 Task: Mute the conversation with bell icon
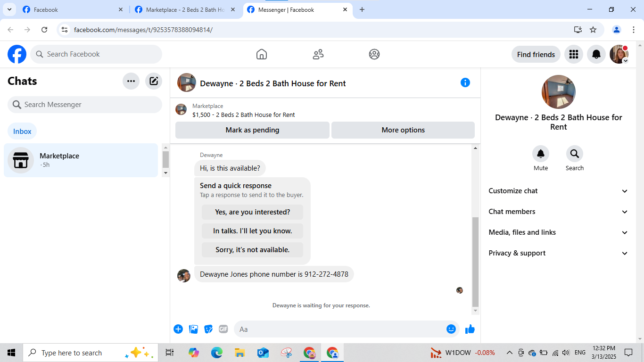point(541,154)
